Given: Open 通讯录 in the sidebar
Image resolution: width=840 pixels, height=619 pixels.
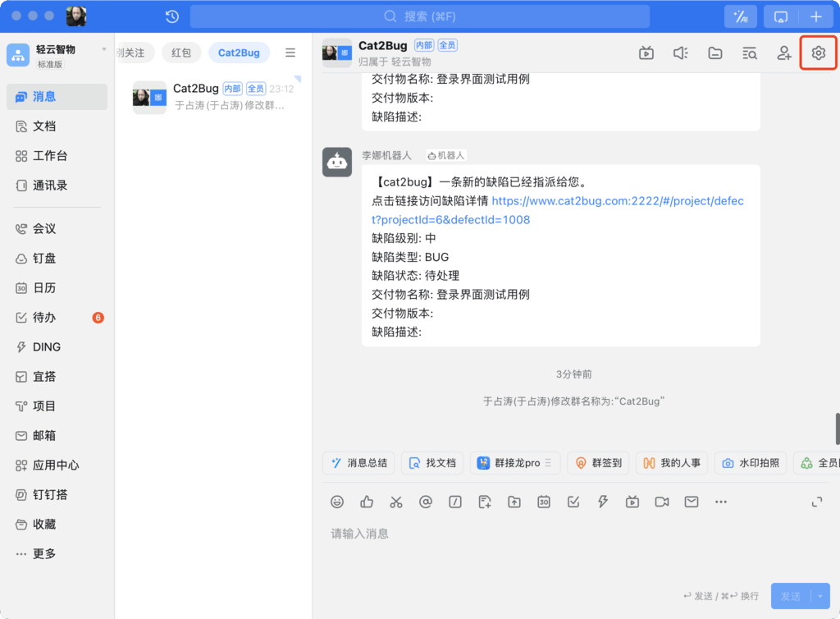Looking at the screenshot, I should (57, 186).
